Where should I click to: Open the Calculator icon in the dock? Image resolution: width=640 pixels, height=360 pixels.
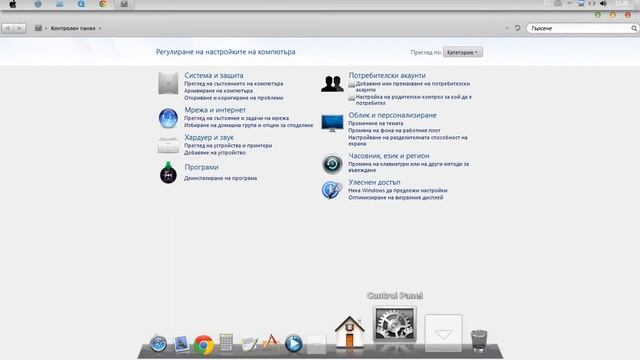pos(226,342)
